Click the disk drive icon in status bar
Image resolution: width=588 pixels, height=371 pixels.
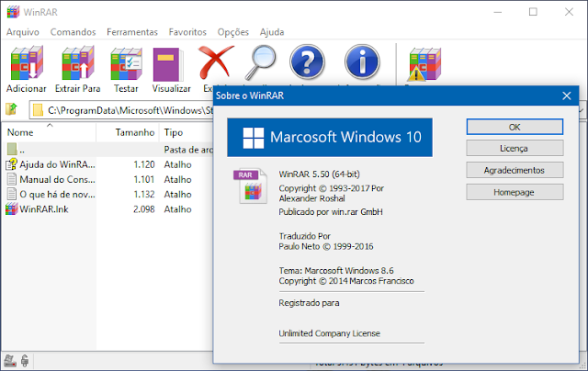point(10,361)
